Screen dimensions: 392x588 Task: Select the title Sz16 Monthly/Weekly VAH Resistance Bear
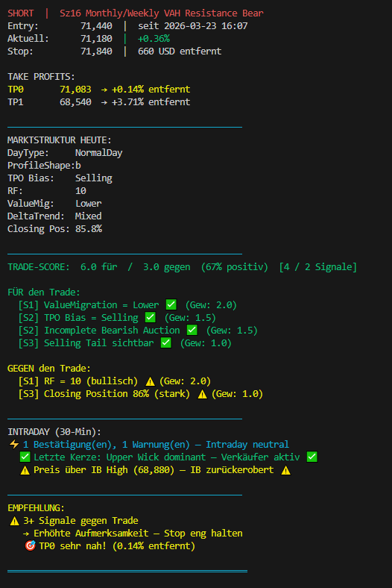(x=162, y=13)
